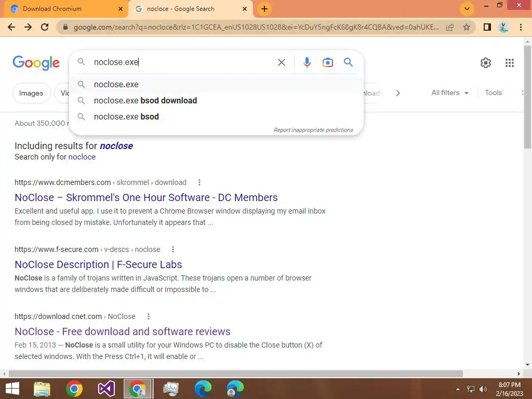The height and width of the screenshot is (399, 532).
Task: Show hidden system tray icons
Action: (x=458, y=389)
